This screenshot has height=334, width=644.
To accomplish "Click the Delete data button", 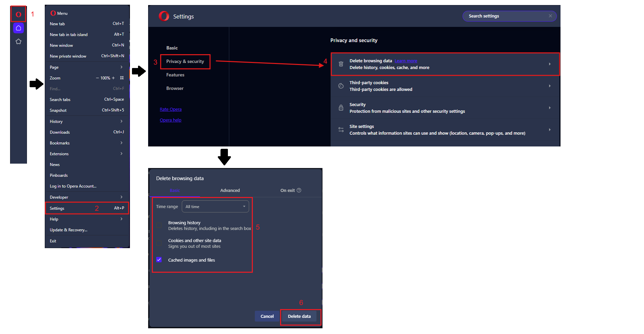I will point(299,316).
